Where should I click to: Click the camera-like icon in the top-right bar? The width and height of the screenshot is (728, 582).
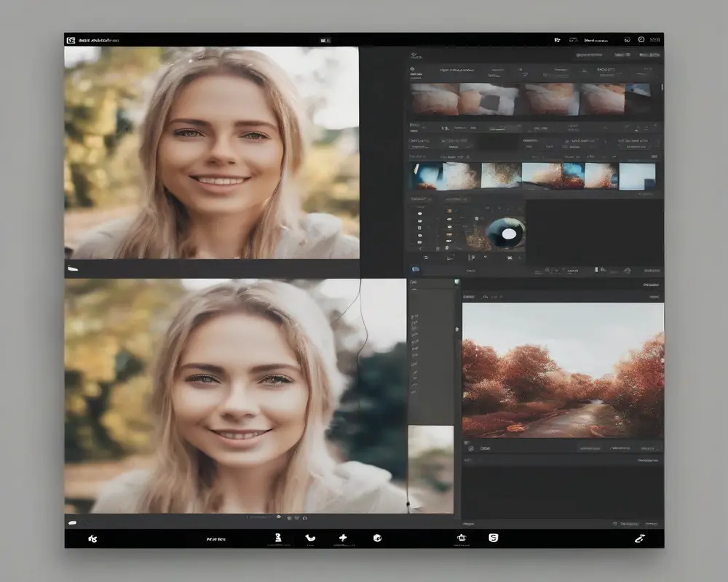pos(557,40)
